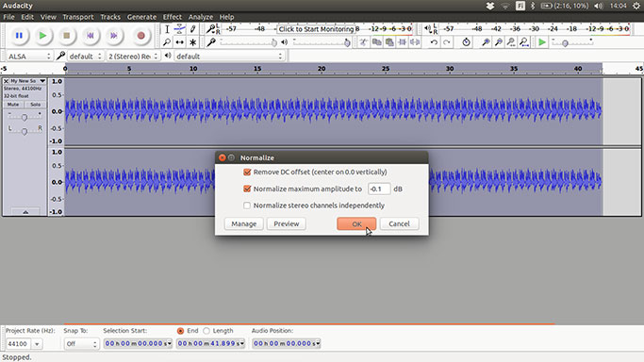644x362 pixels.
Task: Collapse the track with bottom arrow button
Action: point(25,212)
